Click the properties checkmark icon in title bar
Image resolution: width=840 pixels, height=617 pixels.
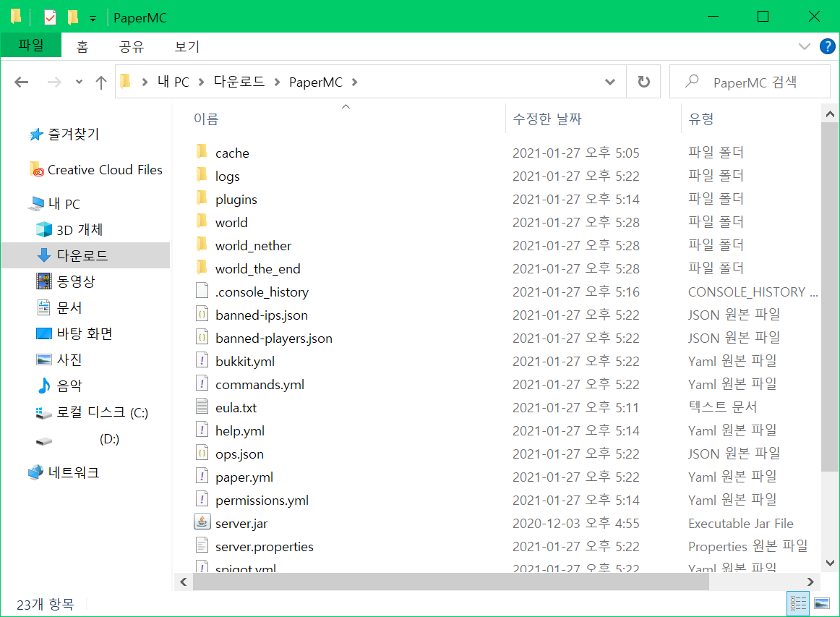[50, 17]
